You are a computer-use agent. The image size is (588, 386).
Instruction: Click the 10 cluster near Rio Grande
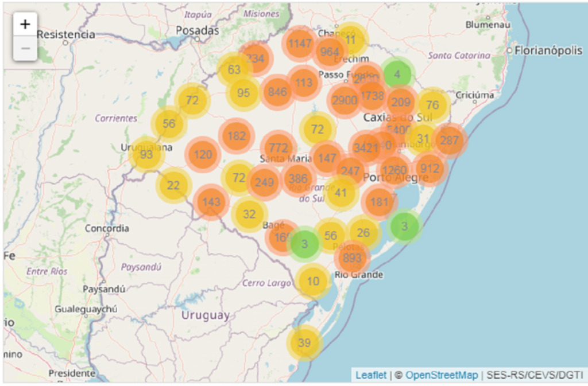pos(314,282)
